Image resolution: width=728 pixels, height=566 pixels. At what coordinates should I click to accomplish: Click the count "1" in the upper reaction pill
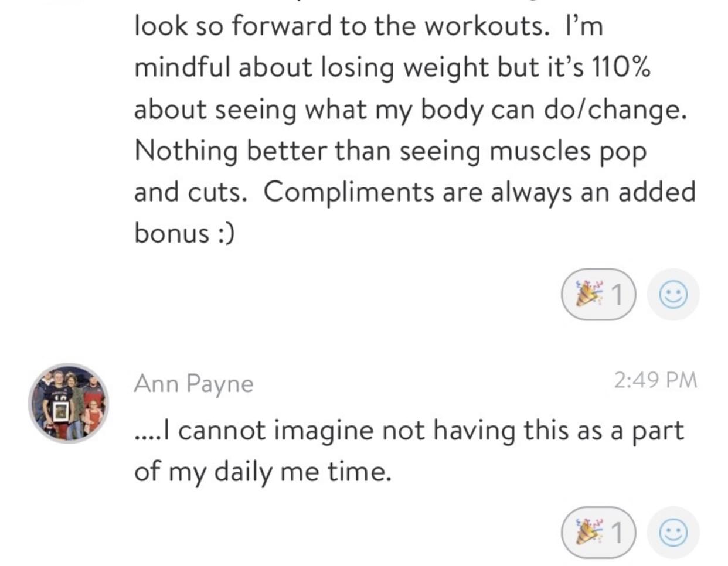pyautogui.click(x=617, y=295)
